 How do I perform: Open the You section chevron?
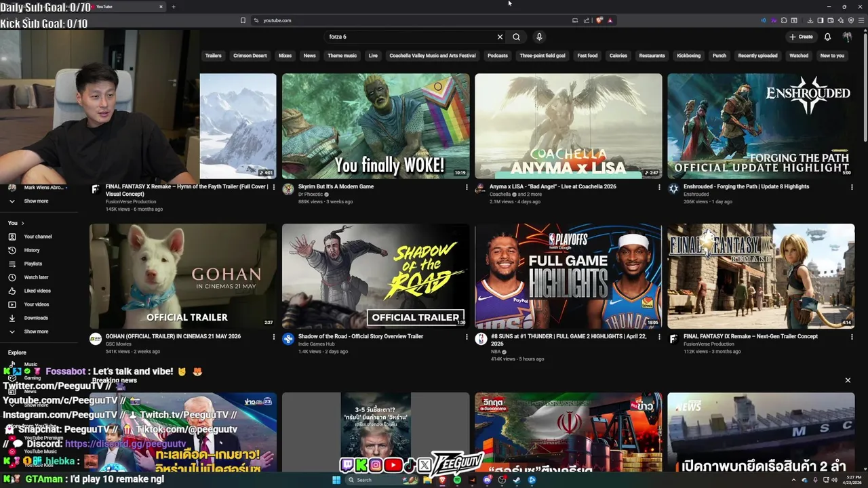(x=22, y=223)
